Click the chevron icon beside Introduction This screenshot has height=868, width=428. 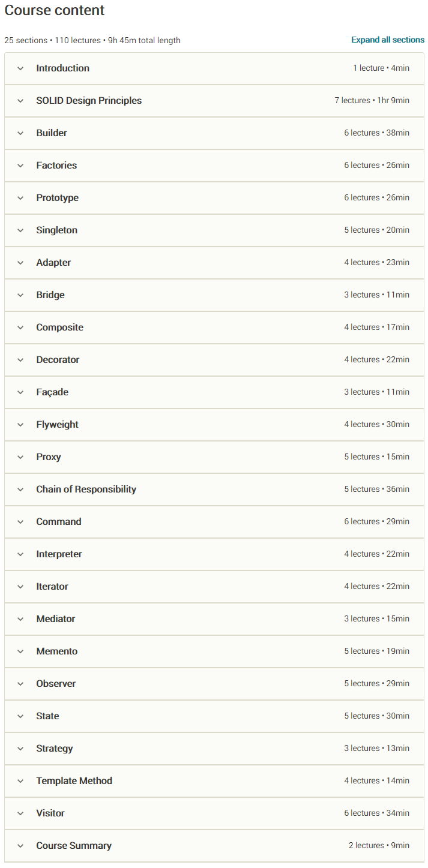coord(20,68)
